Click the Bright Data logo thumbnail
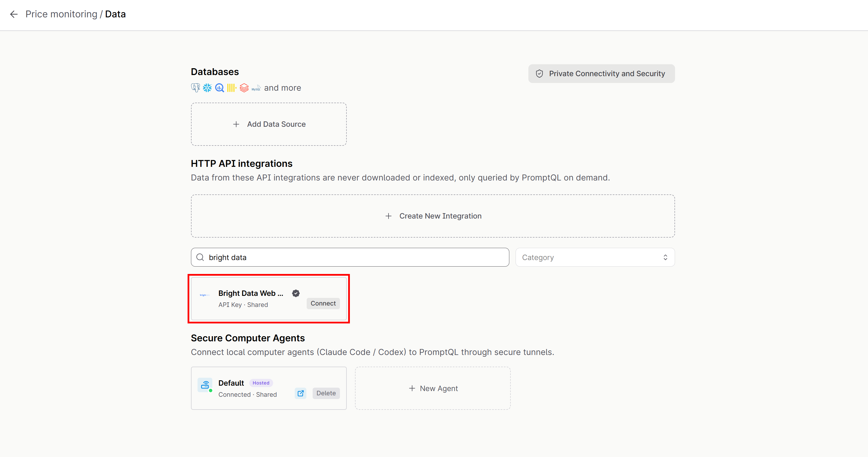Screen dimensions: 868x457 (x=205, y=295)
